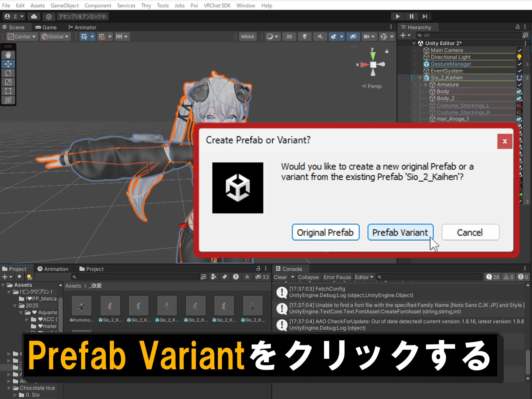Toggle scene effects layers icon
This screenshot has width=532, height=399.
tap(333, 37)
